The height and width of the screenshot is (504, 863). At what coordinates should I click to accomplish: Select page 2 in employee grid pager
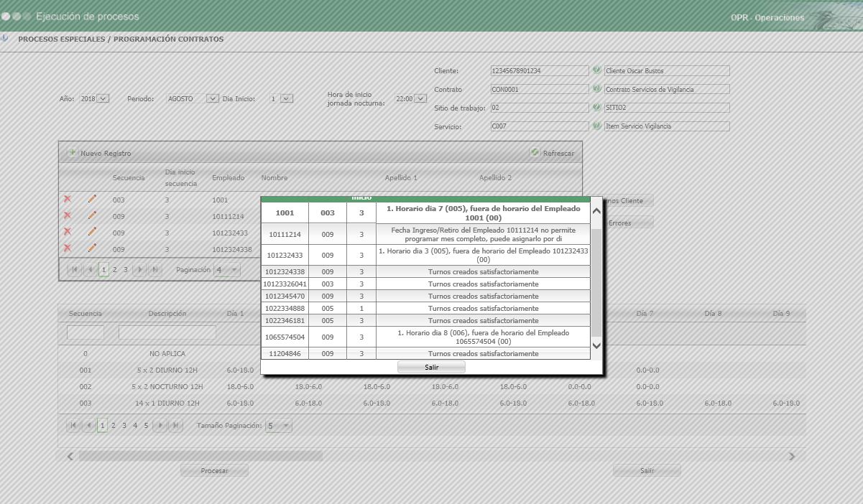[x=114, y=270]
